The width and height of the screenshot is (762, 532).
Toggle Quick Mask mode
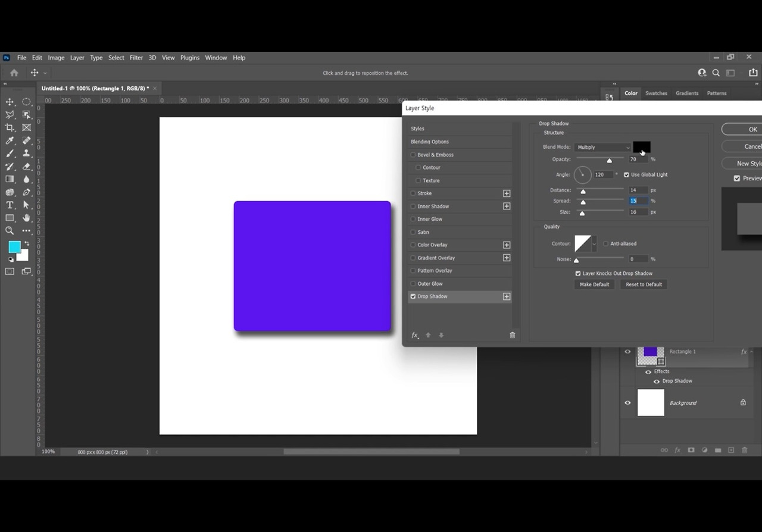tap(10, 271)
